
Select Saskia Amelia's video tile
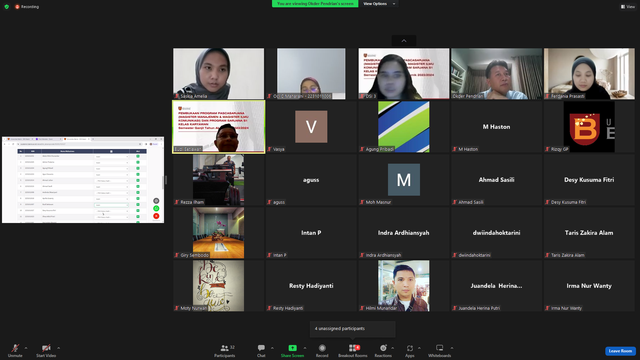tap(218, 73)
